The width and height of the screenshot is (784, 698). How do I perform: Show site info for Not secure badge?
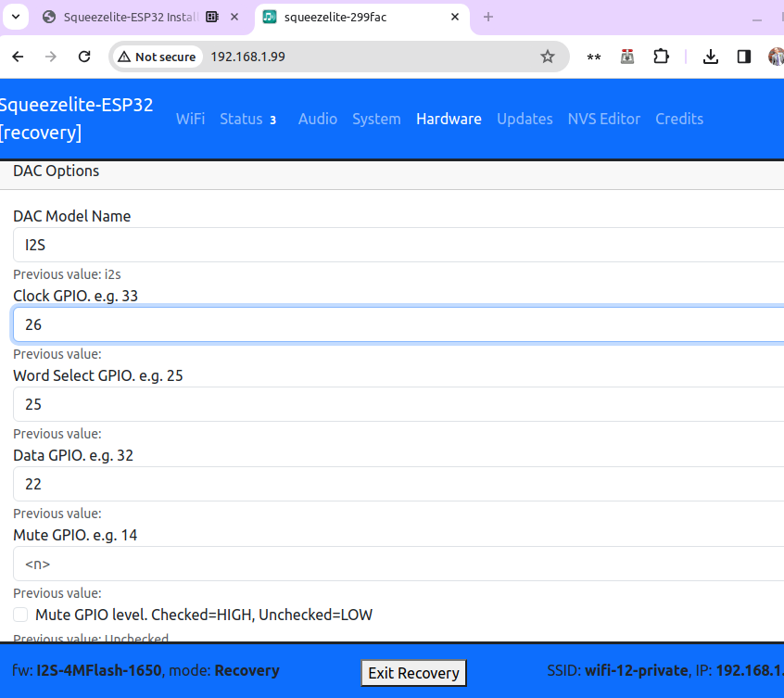click(x=156, y=57)
